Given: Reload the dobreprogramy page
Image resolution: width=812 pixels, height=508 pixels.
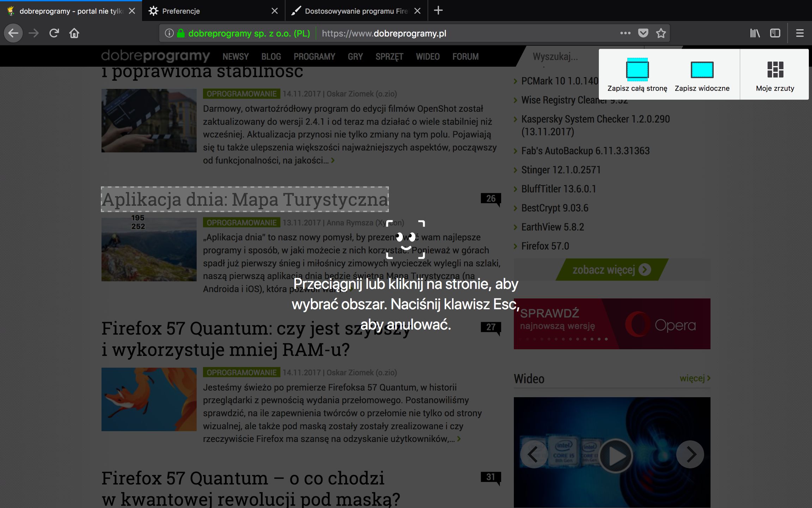Looking at the screenshot, I should (x=54, y=33).
